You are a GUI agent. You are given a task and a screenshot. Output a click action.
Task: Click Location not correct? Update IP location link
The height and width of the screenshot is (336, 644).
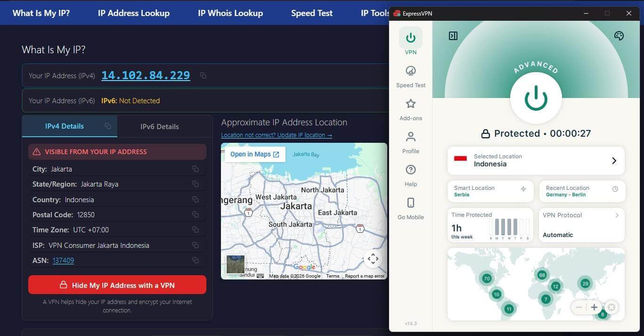click(x=277, y=135)
